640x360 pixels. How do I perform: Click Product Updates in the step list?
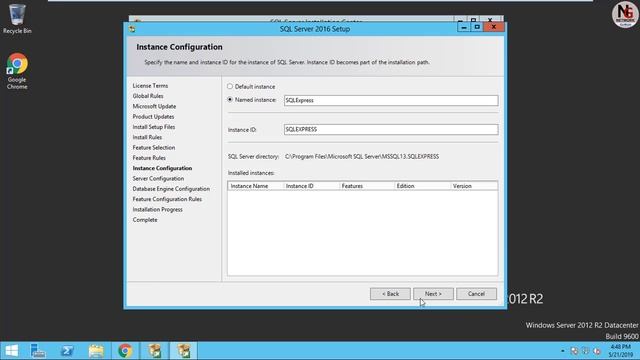153,117
